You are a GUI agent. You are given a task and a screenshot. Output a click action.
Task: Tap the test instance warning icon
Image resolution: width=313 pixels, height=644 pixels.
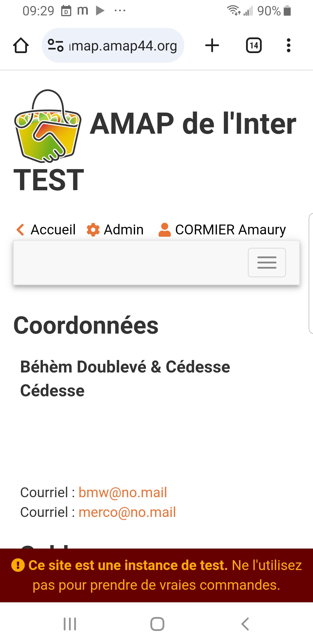click(x=18, y=565)
